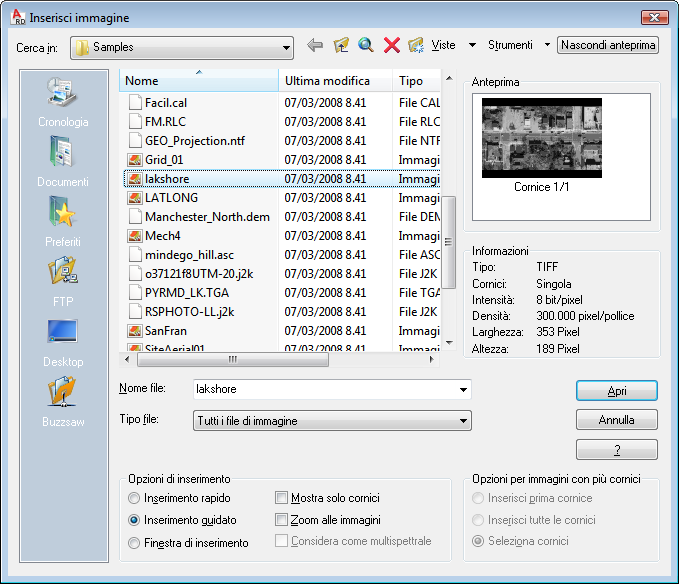Click the vertical scrollbar thumb in file list
Screen dimensions: 679x584
click(449, 242)
